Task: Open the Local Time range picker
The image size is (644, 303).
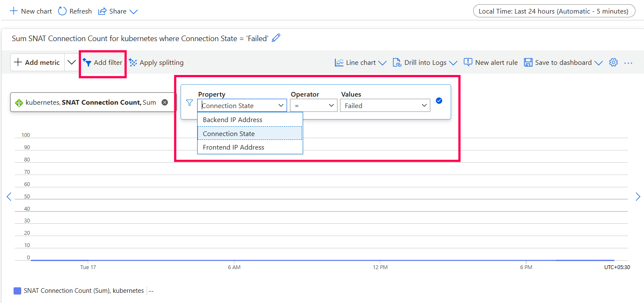Action: 554,11
